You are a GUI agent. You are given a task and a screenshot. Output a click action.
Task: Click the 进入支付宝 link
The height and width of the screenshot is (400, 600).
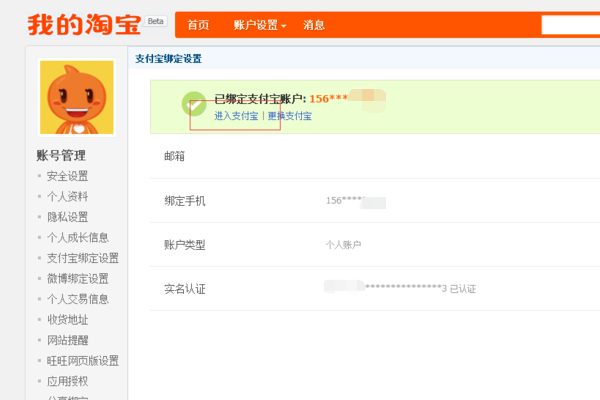(236, 116)
